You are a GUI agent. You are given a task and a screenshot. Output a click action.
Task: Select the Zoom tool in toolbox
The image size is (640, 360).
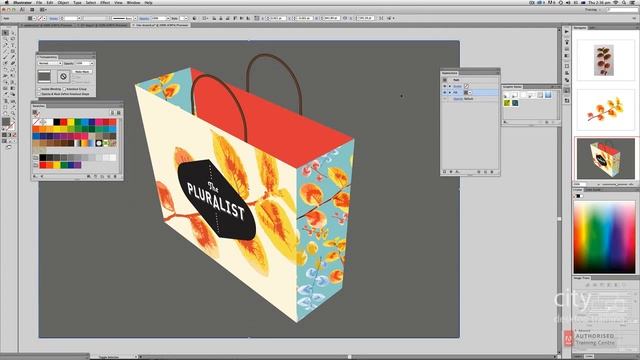(x=13, y=113)
